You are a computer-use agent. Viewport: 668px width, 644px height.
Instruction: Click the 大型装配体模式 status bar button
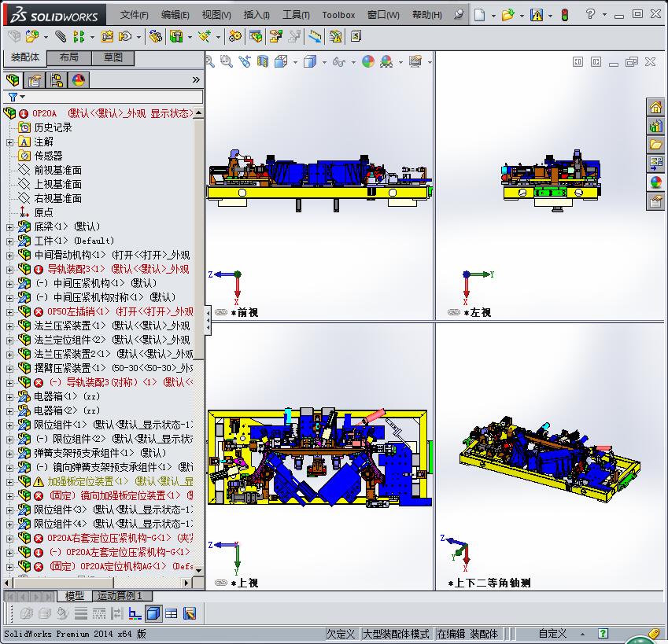click(396, 634)
